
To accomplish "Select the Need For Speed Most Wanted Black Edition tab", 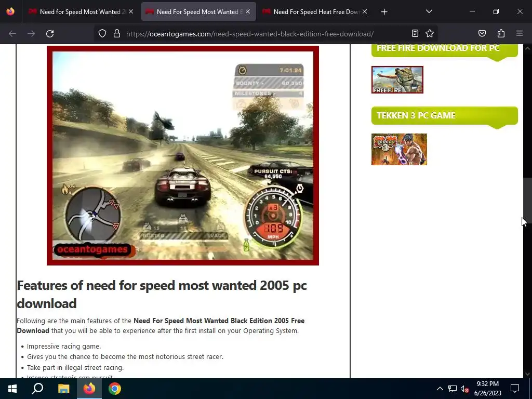I will 198,11.
